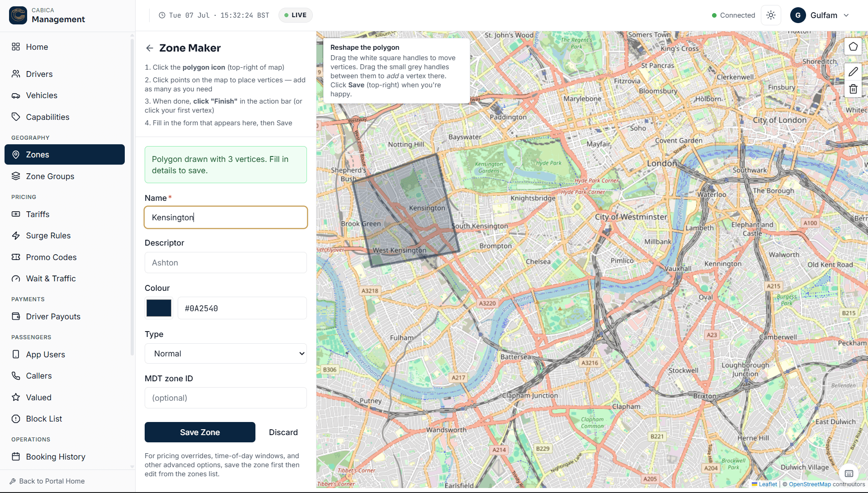
Task: Click the Callers telephone icon
Action: pyautogui.click(x=16, y=376)
